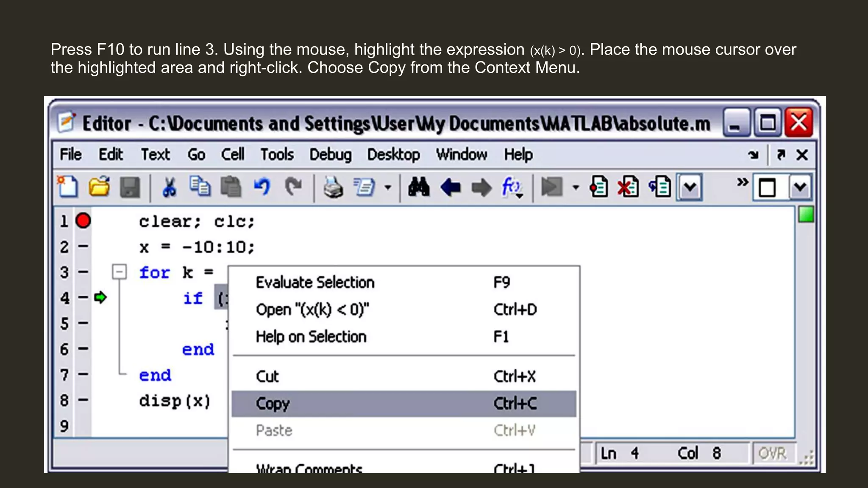Choose Open "(x(k) < 0)" entry

point(404,310)
